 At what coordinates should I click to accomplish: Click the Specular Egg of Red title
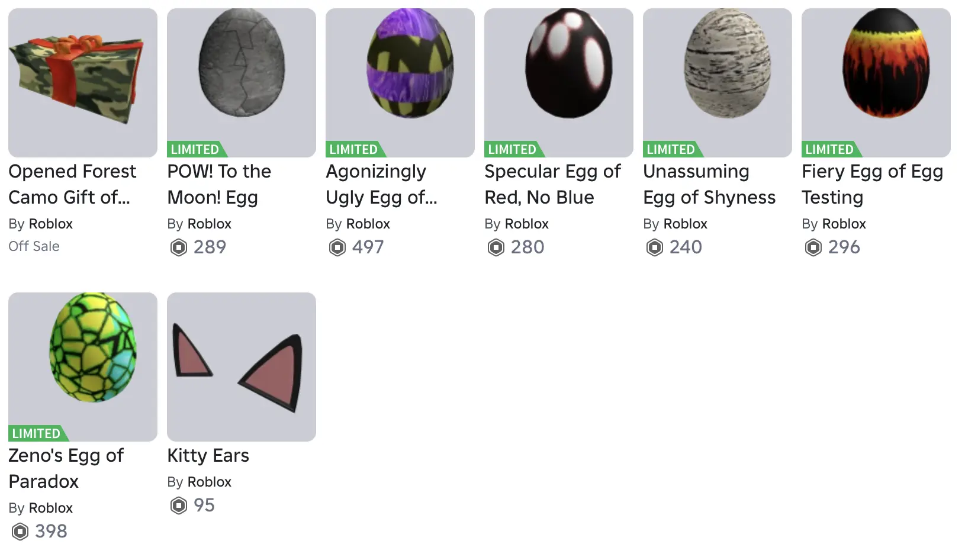[552, 184]
